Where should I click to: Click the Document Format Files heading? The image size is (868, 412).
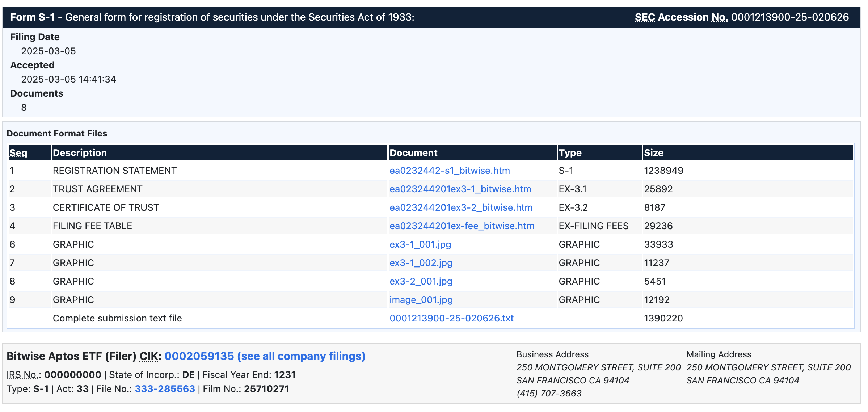57,134
